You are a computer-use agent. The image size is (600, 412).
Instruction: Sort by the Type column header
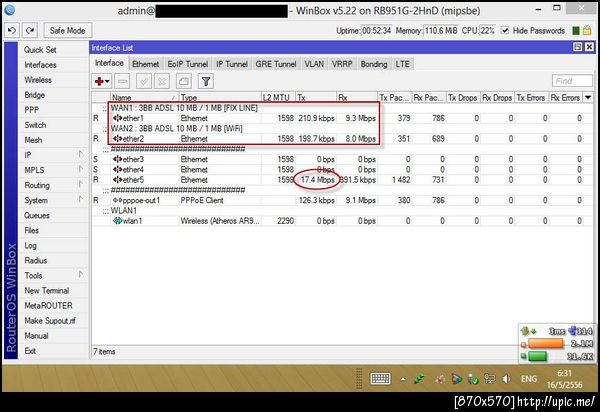(x=220, y=98)
